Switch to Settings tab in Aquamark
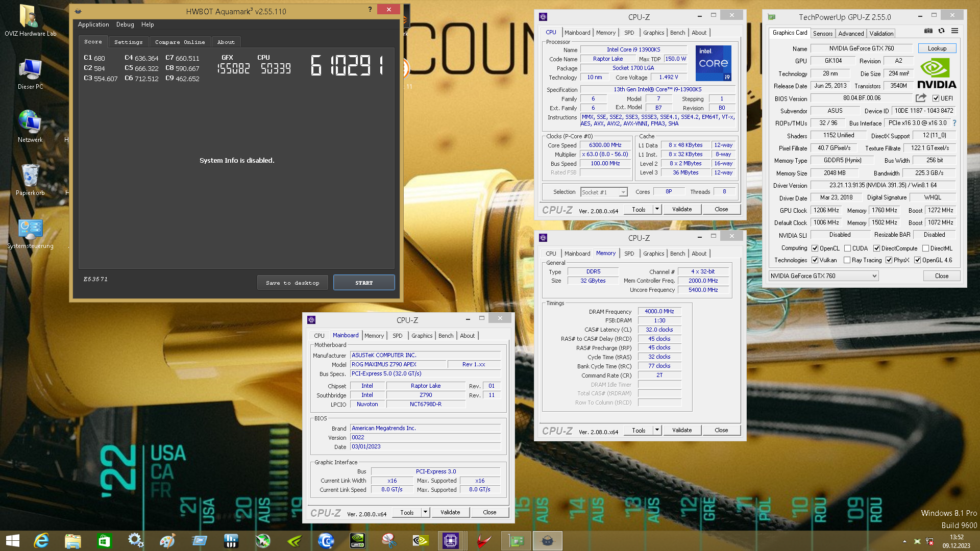 [129, 42]
